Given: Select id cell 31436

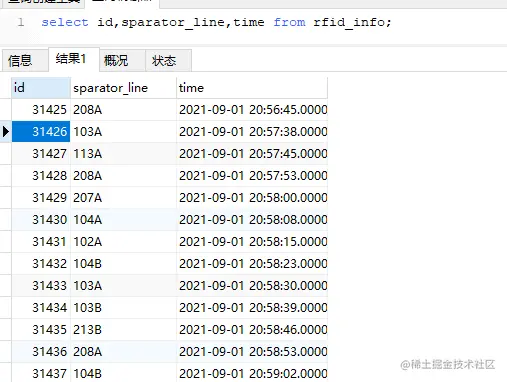Looking at the screenshot, I should coord(41,352).
